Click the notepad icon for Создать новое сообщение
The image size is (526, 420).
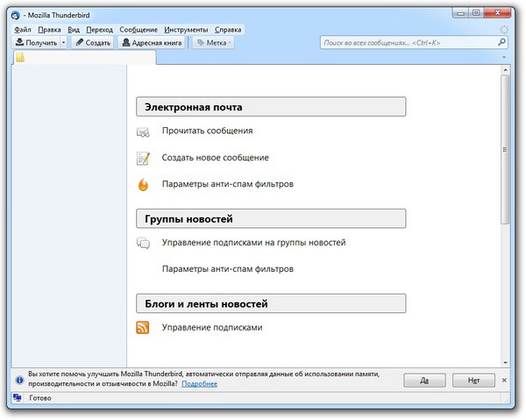coord(143,159)
